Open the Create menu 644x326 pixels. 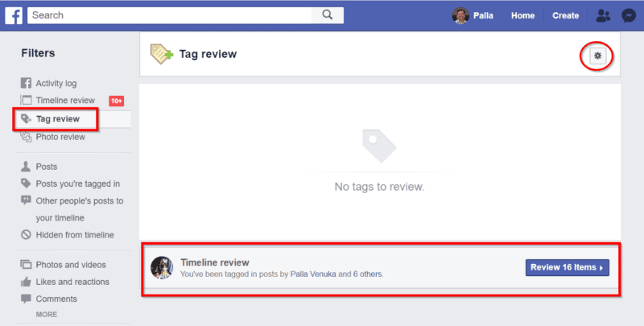coord(565,15)
